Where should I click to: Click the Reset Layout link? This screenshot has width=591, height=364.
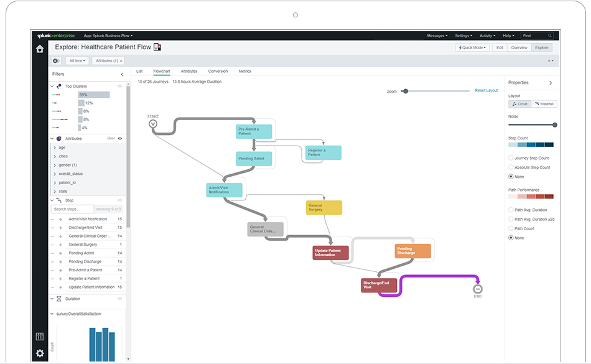point(486,90)
